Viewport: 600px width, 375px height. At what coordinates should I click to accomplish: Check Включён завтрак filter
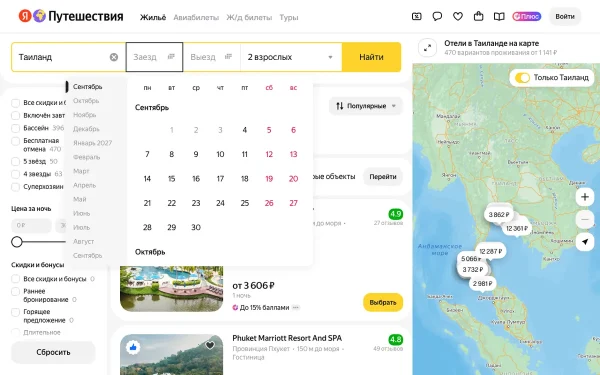click(15, 115)
